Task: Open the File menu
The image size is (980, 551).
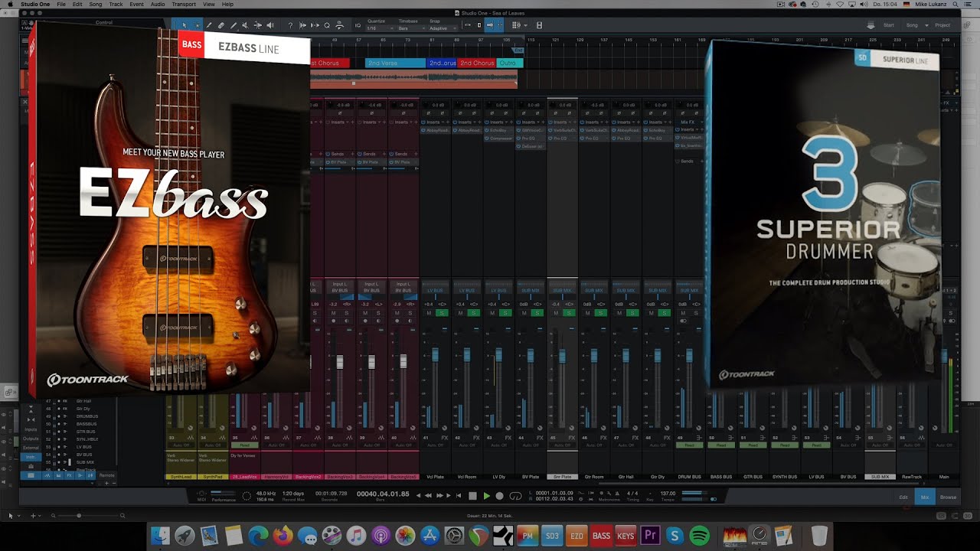Action: tap(61, 4)
